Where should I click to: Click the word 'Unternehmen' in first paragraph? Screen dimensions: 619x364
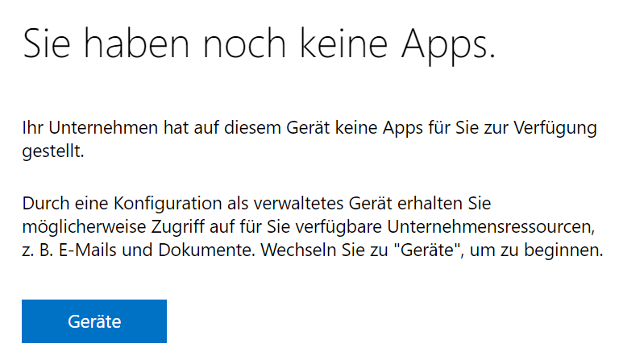(103, 128)
